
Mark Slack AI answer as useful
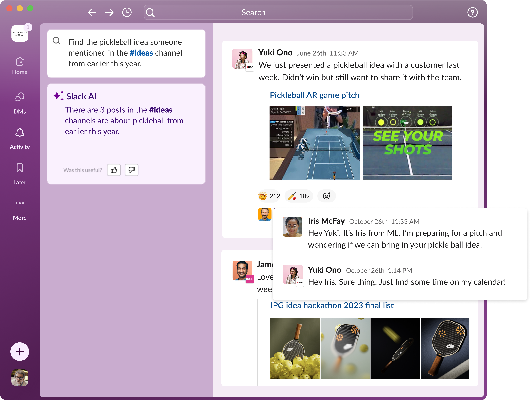tap(114, 170)
